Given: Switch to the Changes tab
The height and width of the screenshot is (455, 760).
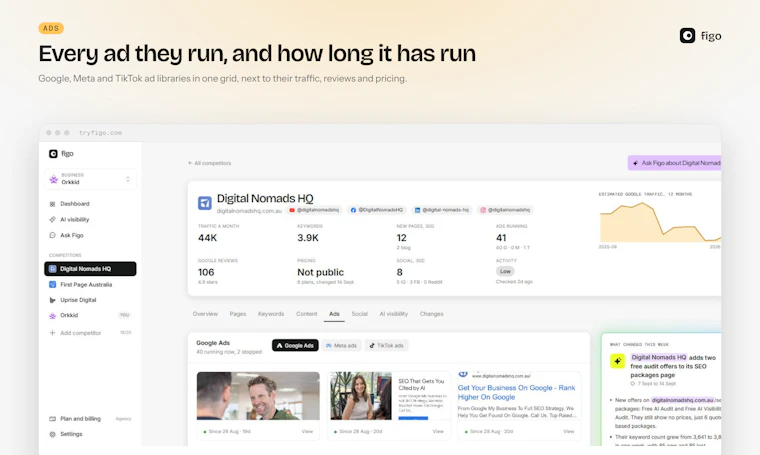Looking at the screenshot, I should tap(431, 314).
